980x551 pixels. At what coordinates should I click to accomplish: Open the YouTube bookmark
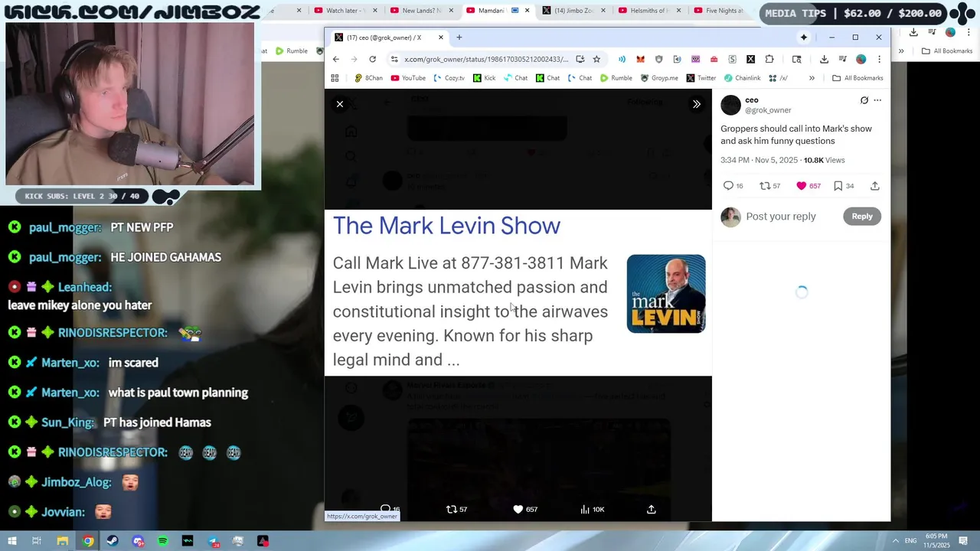point(408,78)
